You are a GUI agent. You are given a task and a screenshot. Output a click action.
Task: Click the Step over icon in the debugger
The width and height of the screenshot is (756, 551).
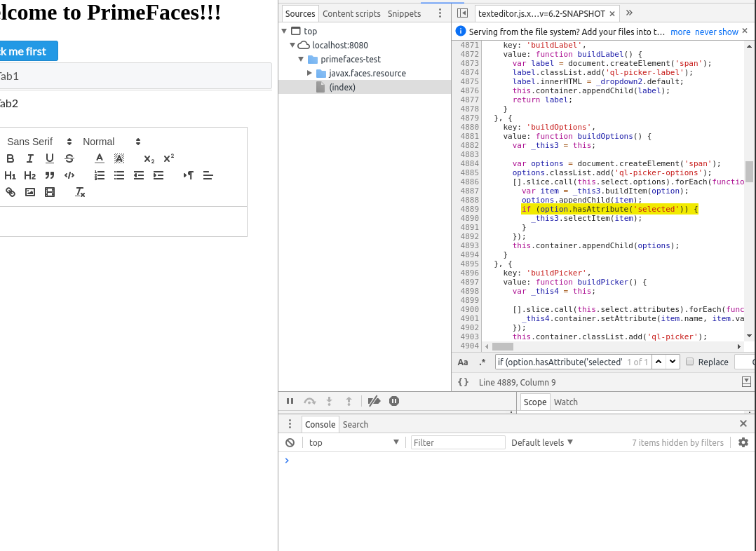pyautogui.click(x=309, y=400)
